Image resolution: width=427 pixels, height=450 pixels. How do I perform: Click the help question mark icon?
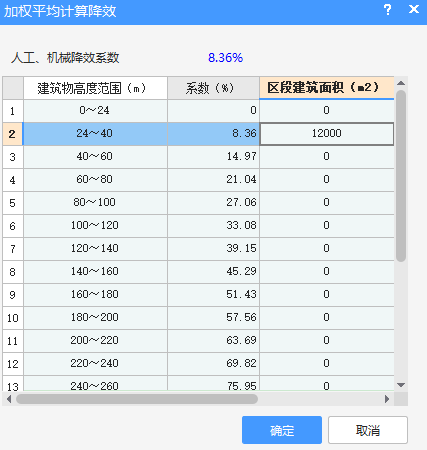(x=387, y=10)
